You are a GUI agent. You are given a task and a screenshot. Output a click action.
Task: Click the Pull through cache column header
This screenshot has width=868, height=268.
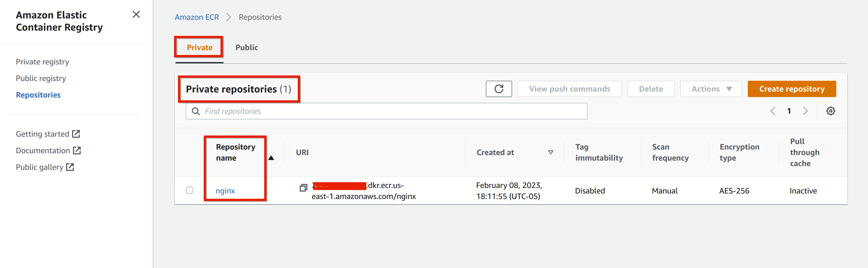(805, 152)
